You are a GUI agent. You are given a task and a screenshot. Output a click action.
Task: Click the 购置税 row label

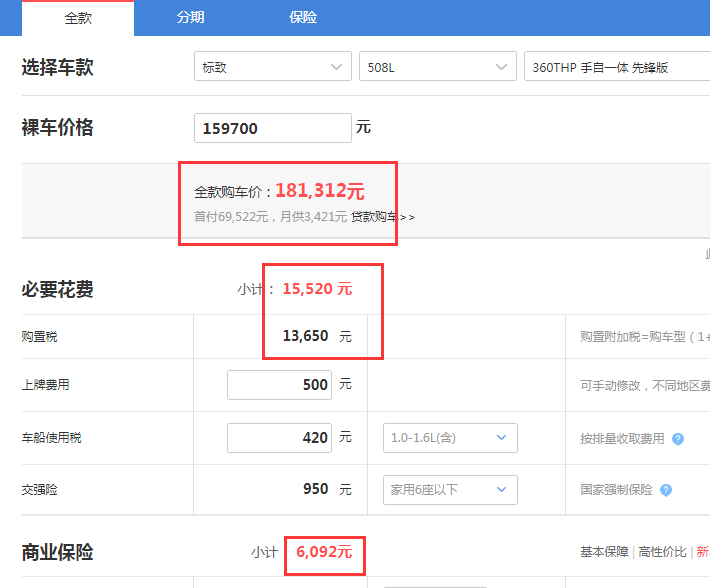(39, 337)
